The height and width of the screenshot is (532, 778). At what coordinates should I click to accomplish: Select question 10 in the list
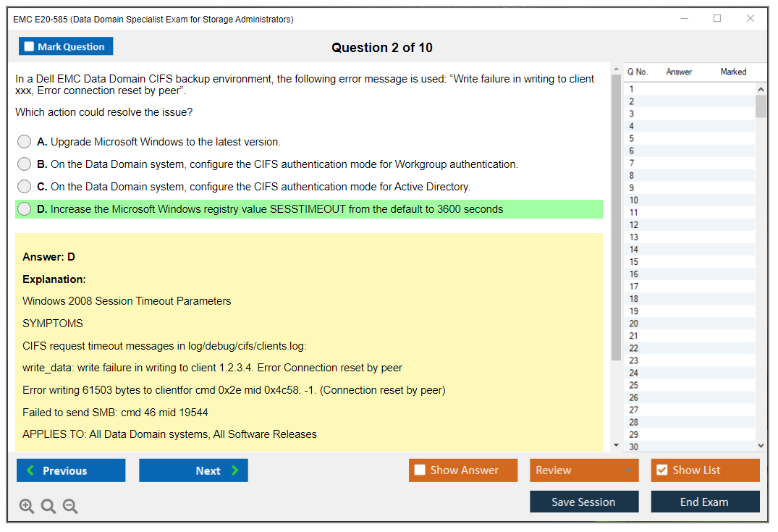pos(634,200)
